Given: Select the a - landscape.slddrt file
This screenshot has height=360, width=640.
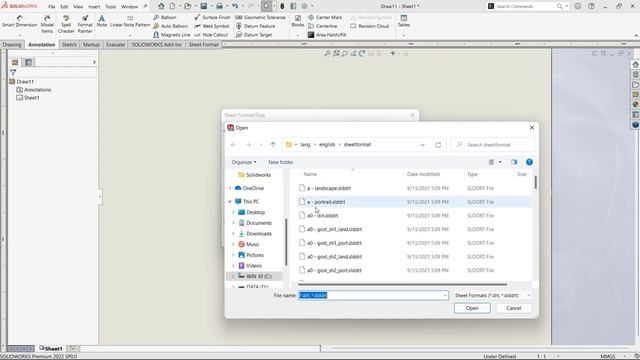Looking at the screenshot, I should tap(414, 188).
